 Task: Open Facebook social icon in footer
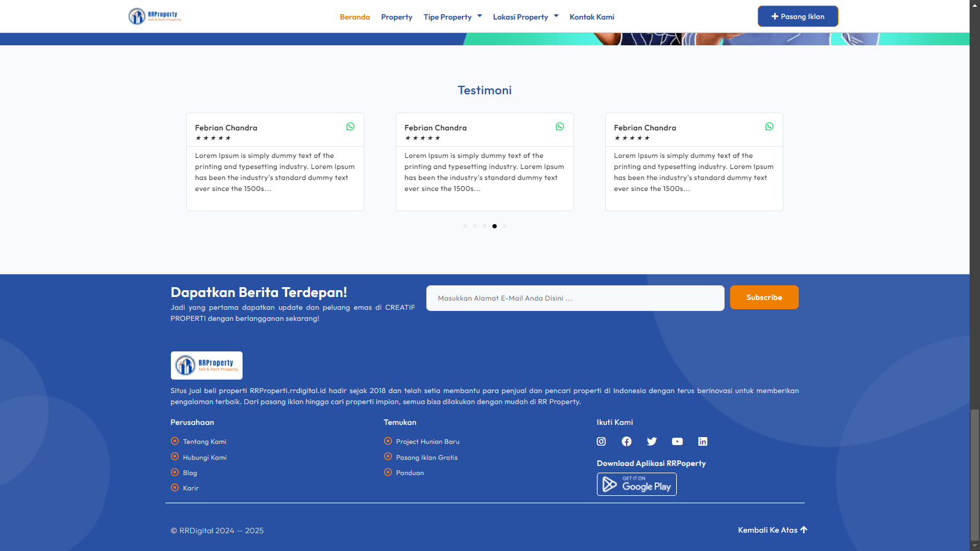coord(627,441)
